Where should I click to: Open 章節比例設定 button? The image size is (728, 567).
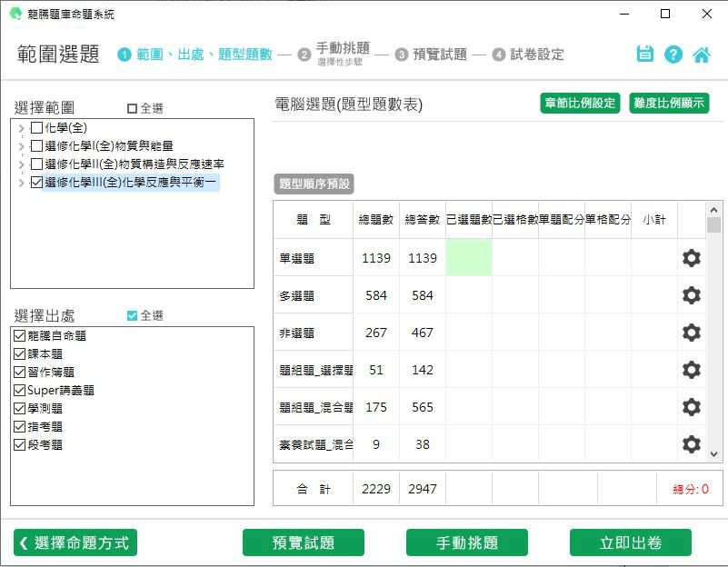580,103
